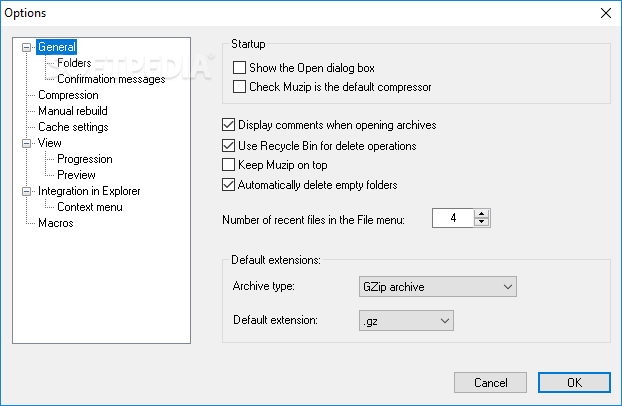Uncheck Display comments when opening archives
This screenshot has width=622, height=406.
228,125
